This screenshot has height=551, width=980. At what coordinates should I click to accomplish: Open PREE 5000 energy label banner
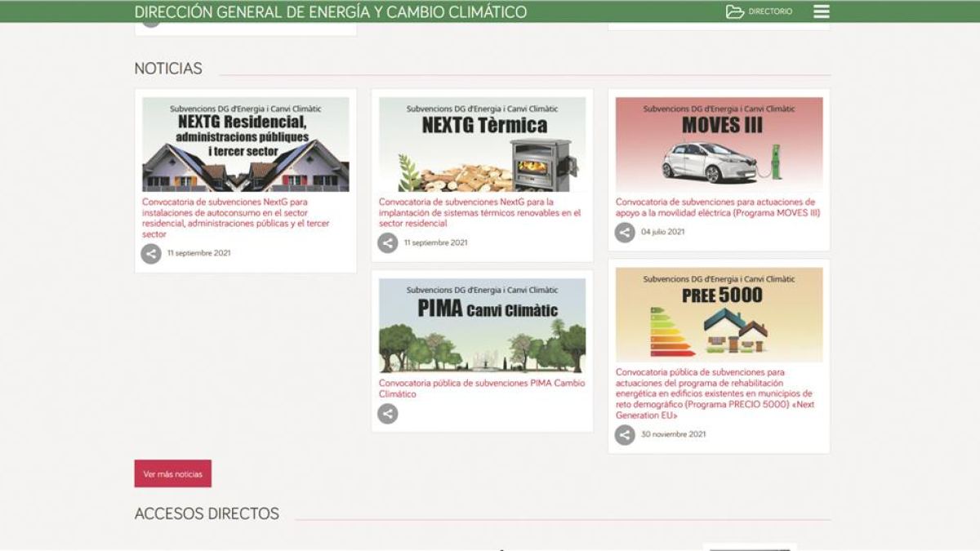click(x=719, y=315)
